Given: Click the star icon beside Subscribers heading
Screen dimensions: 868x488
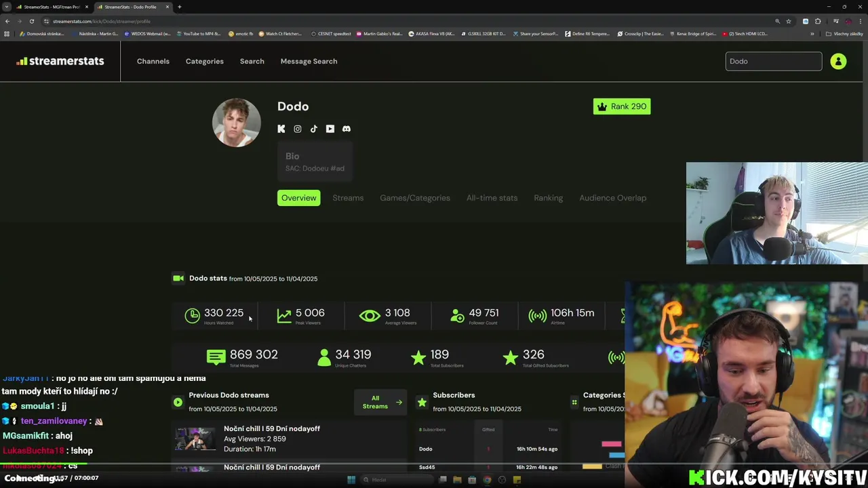Looking at the screenshot, I should click(422, 402).
